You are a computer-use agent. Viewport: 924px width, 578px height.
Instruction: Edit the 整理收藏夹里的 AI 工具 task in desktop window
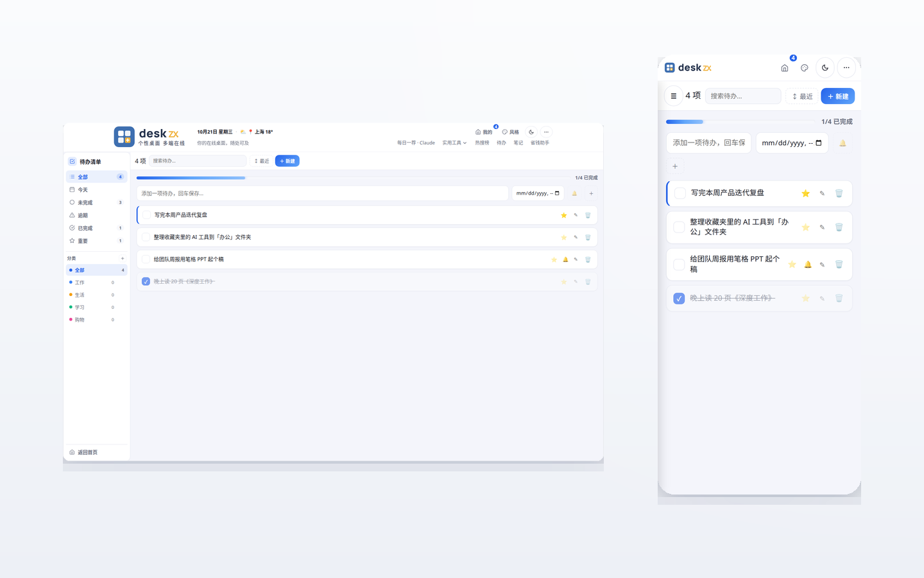(576, 237)
